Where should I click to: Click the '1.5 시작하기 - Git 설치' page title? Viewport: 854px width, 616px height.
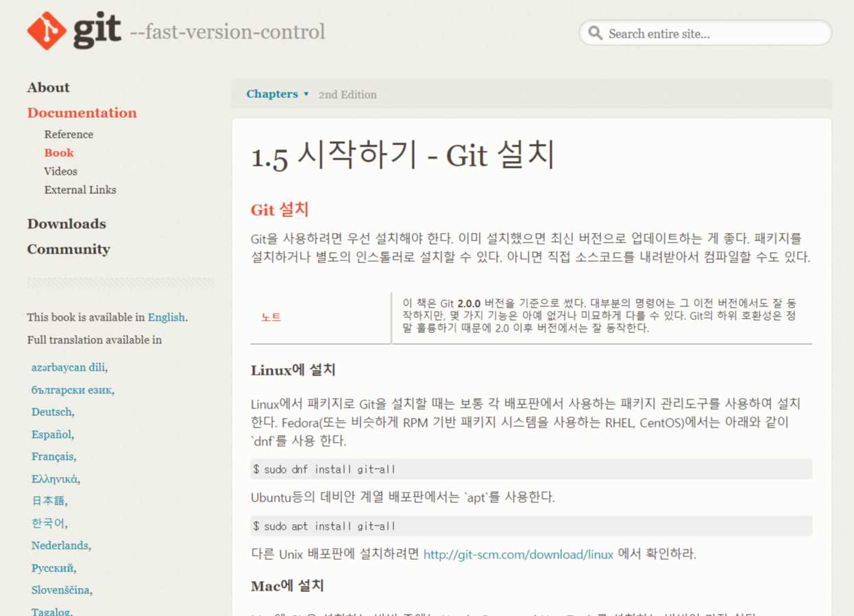[403, 156]
